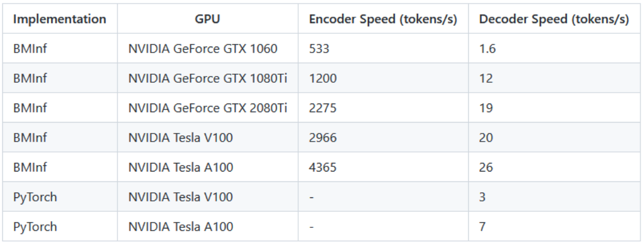Click the PyTorch NVIDIA Tesla A100 GPU cell

pos(208,226)
